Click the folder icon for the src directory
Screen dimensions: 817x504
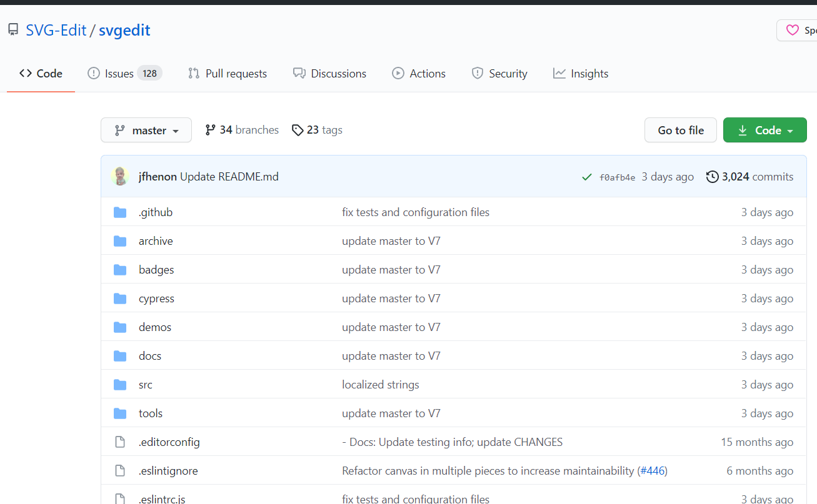(120, 385)
